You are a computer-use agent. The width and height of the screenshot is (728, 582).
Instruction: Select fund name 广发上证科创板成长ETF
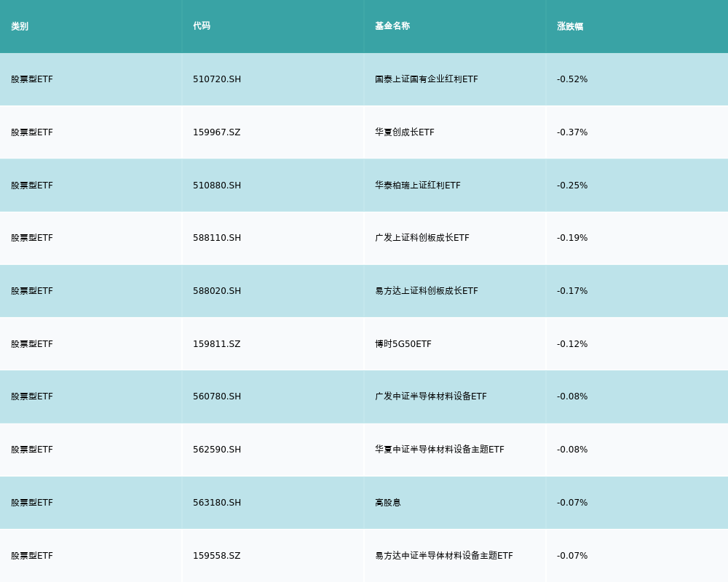click(x=422, y=238)
